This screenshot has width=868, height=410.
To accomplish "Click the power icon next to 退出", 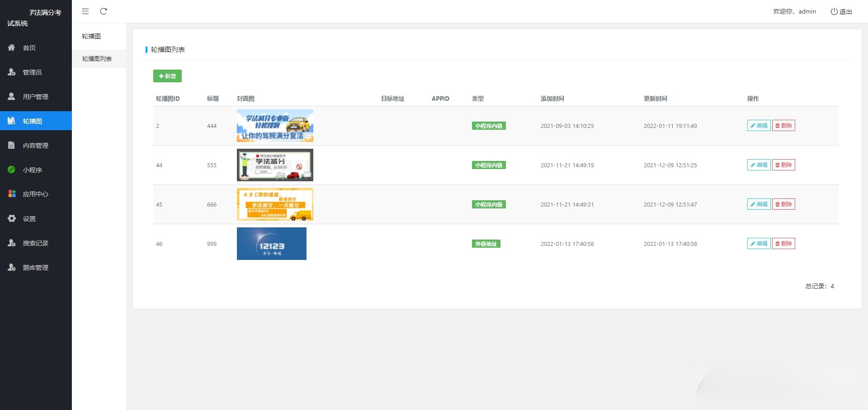I will click(833, 11).
